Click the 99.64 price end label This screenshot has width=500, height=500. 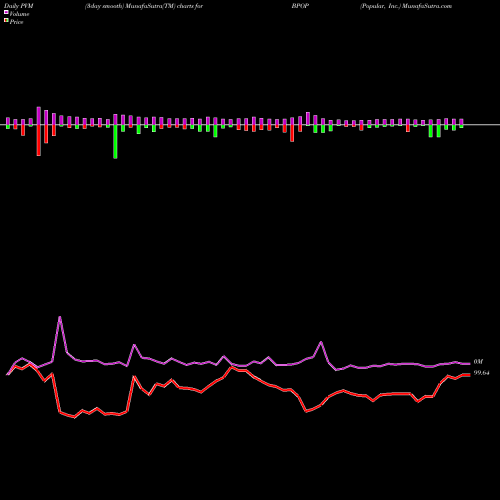(481, 373)
